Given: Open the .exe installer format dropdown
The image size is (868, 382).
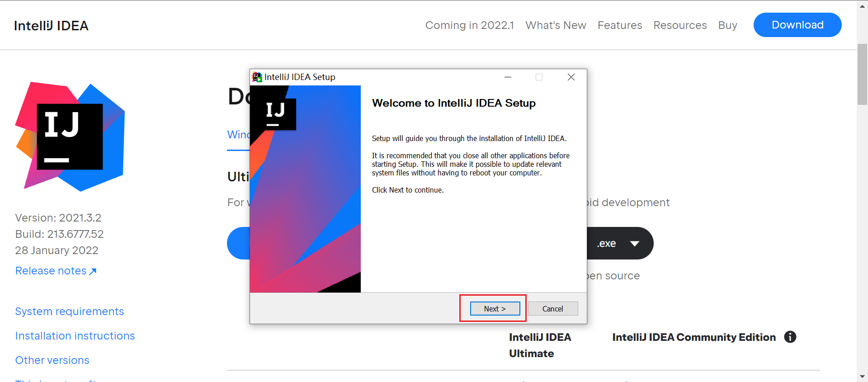Looking at the screenshot, I should 635,244.
